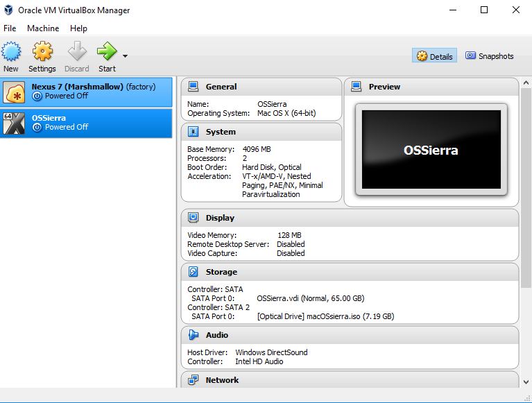Open the Display section header link

click(220, 218)
